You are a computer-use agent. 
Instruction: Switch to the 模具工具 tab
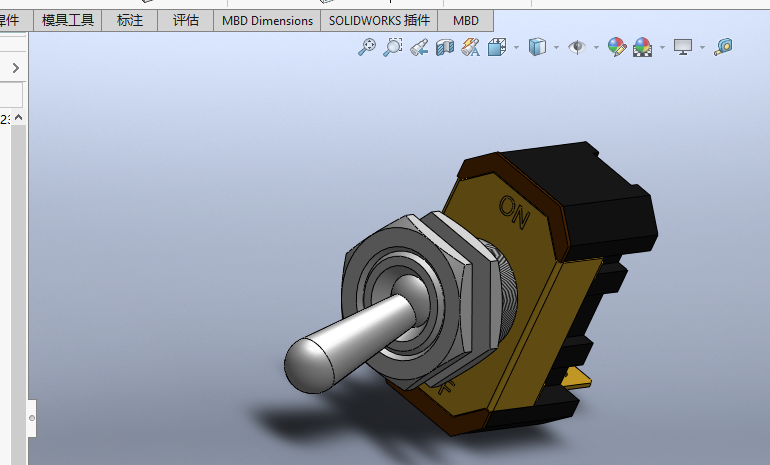pos(68,21)
